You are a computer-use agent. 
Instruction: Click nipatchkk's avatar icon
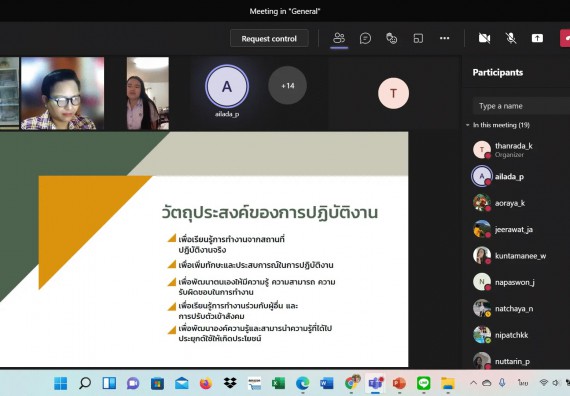482,335
